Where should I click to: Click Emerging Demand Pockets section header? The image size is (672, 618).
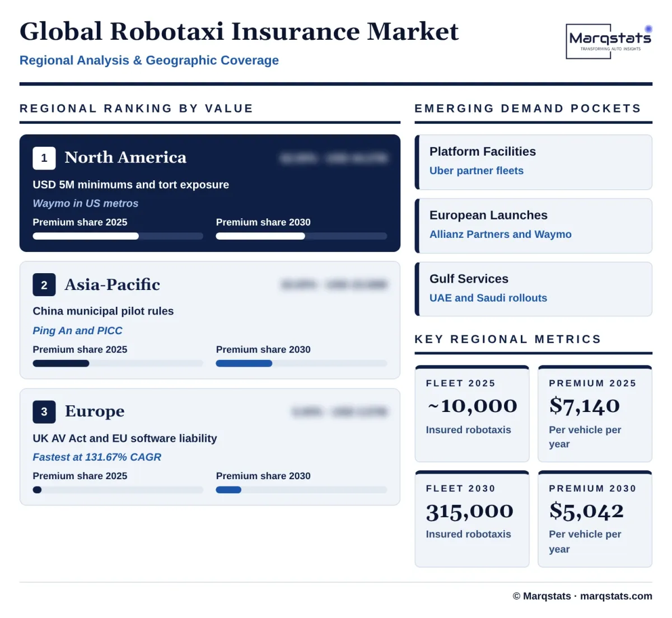coord(528,109)
